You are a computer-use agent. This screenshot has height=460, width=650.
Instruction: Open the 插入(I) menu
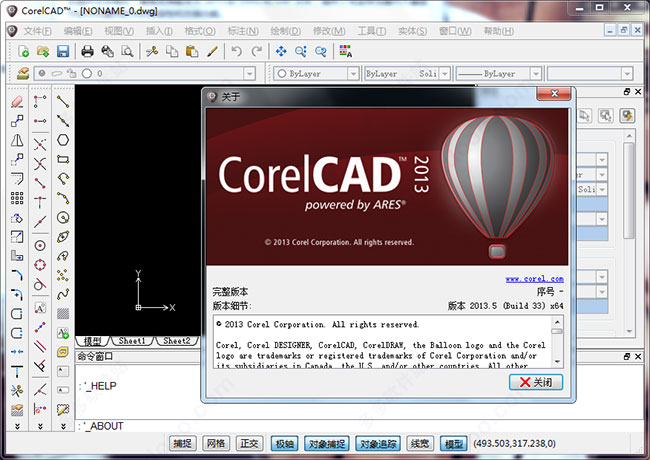pos(159,31)
